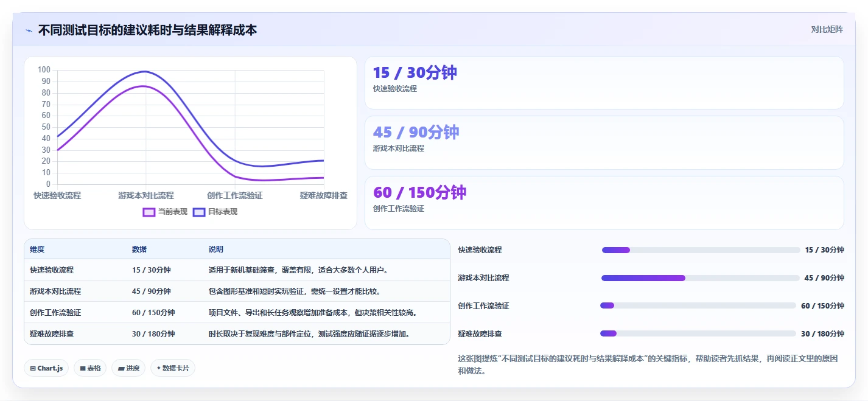Click table cell 45 / 90分钟
Viewport: 868px width, 401px height.
(x=152, y=291)
